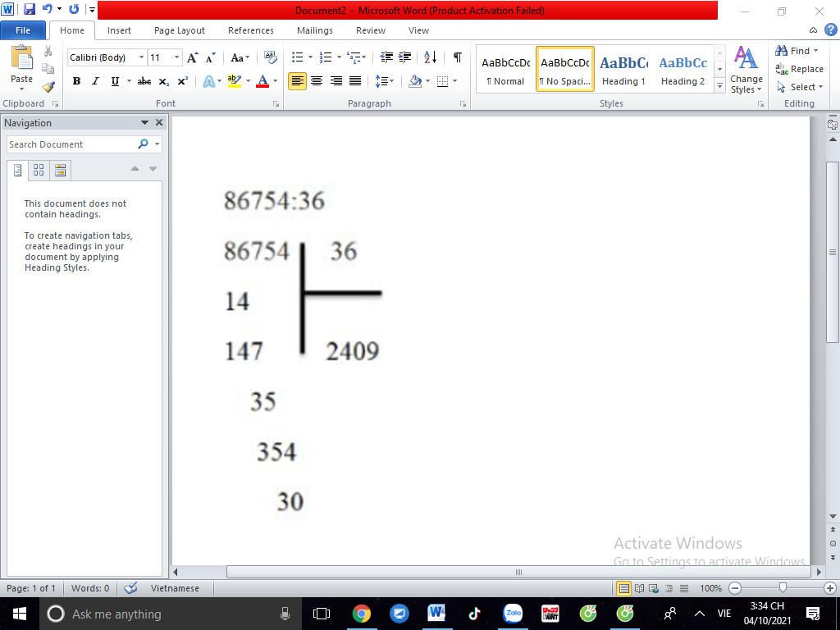Apply yellow text highlight color
The image size is (840, 630).
pyautogui.click(x=234, y=81)
